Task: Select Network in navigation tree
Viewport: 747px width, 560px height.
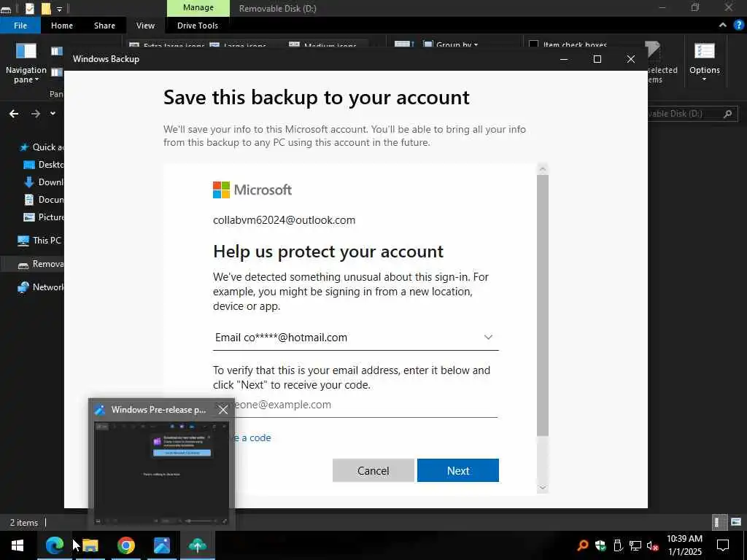Action: pyautogui.click(x=41, y=287)
